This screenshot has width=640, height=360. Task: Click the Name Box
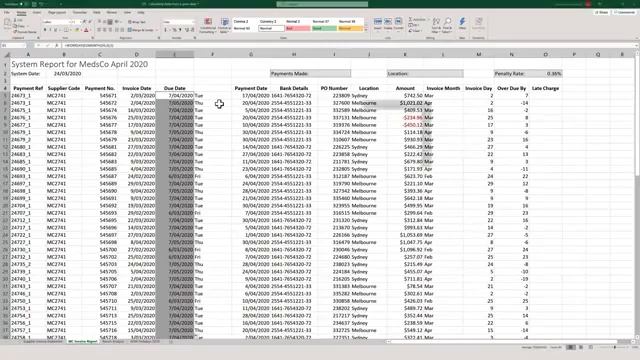[x=13, y=45]
